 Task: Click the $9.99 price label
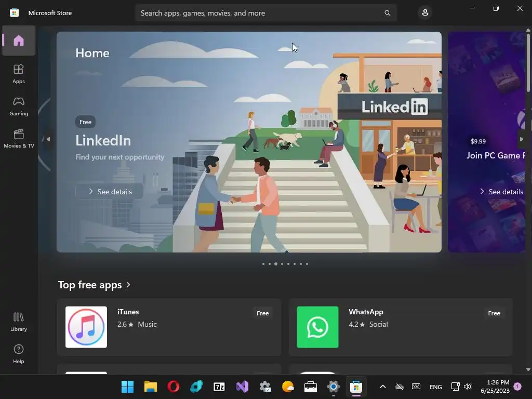[x=478, y=141]
